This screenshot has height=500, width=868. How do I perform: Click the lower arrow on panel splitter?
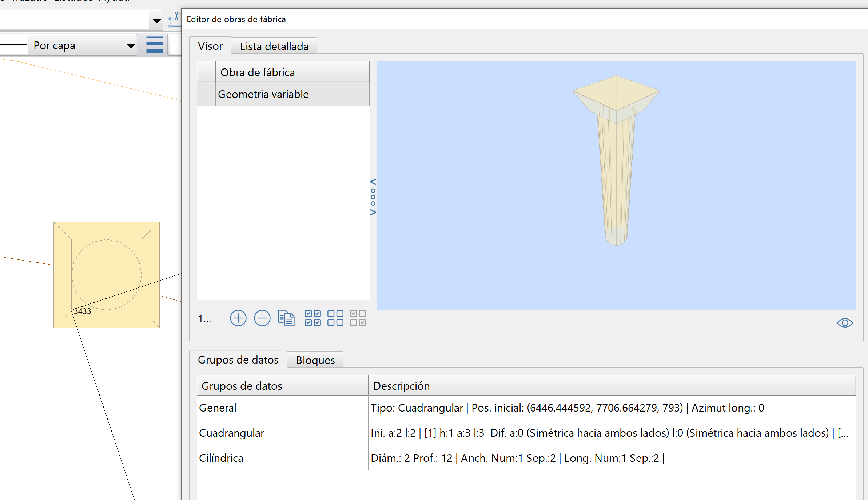point(373,212)
